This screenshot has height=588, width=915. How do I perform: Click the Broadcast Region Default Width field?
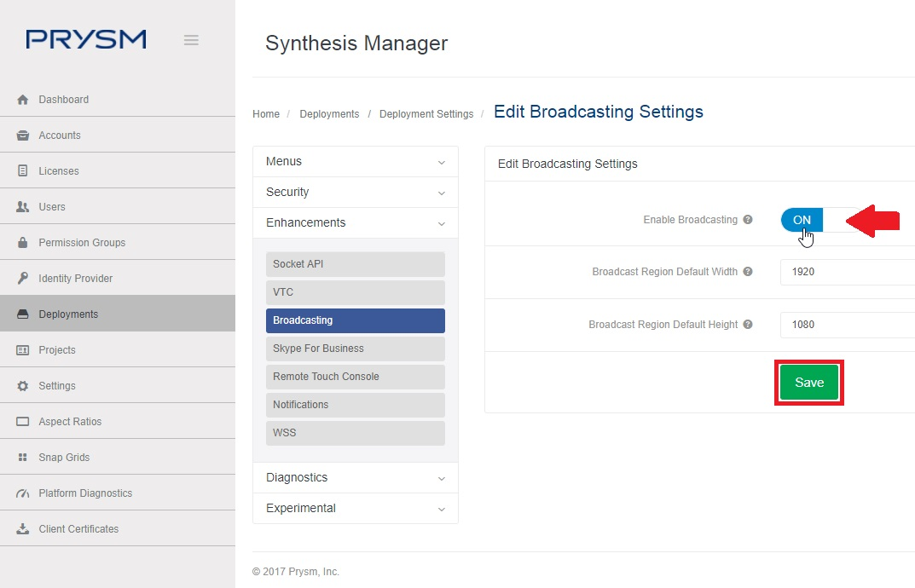point(848,272)
